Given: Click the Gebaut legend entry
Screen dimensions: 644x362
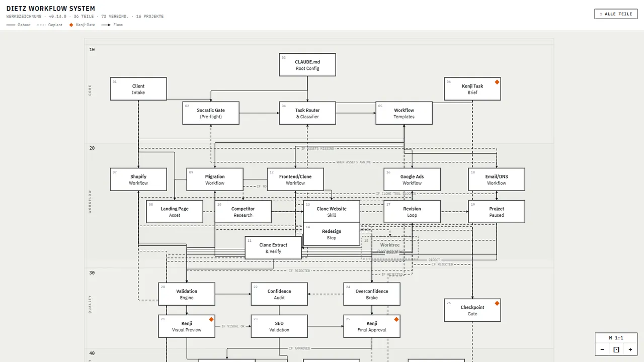Looking at the screenshot, I should (x=19, y=25).
